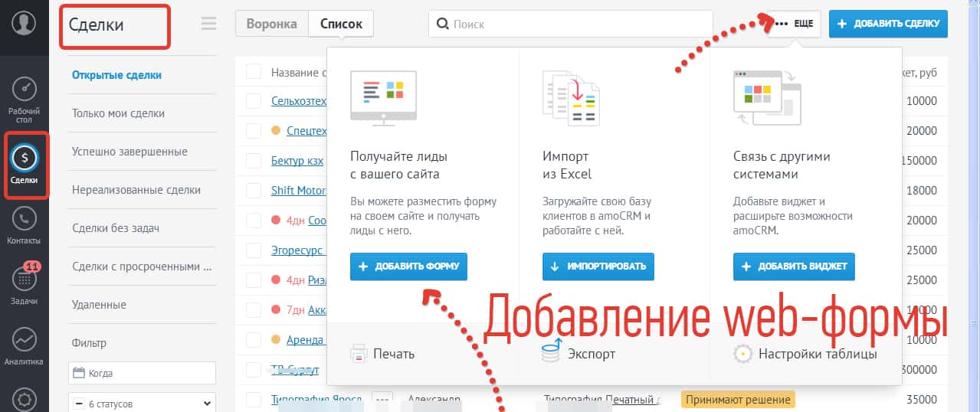Switch to the Воронка tab

(x=271, y=24)
